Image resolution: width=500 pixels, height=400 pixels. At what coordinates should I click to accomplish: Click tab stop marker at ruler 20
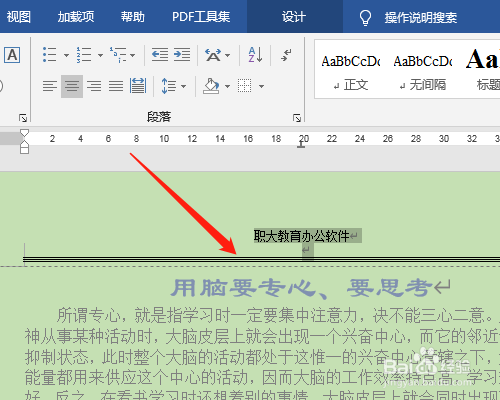tap(301, 145)
